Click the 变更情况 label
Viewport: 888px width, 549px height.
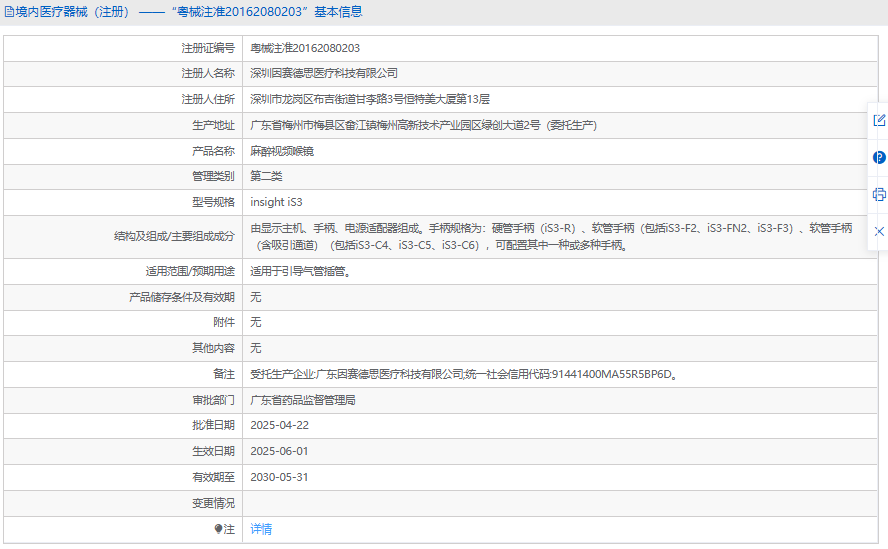[x=213, y=504]
